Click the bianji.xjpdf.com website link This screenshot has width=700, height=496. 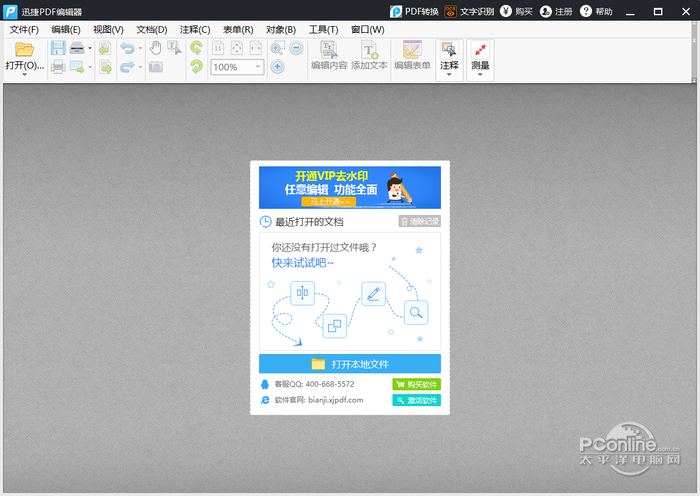pyautogui.click(x=334, y=400)
